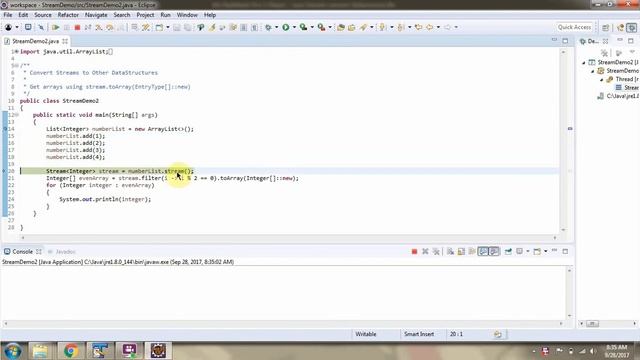Click the red Terminate button in the main toolbar
This screenshot has width=640, height=360.
77,27
